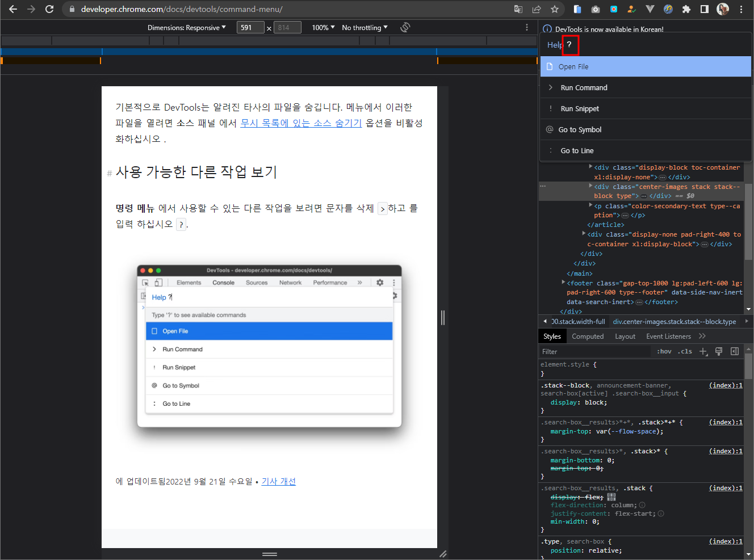Click the command menu screenshot image
Screen dimensions: 754x560
point(269,346)
